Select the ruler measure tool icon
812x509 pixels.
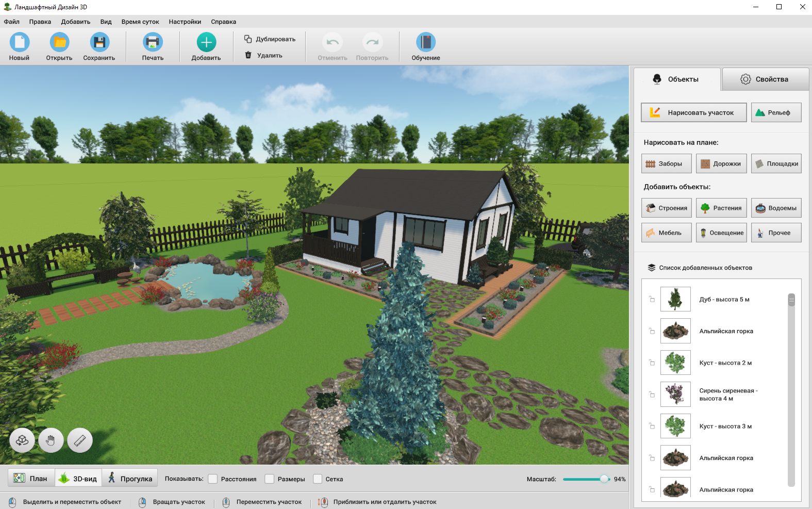tap(79, 440)
